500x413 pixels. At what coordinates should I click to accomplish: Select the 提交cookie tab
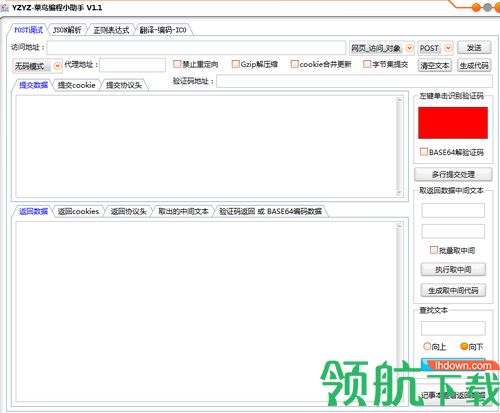(x=76, y=85)
